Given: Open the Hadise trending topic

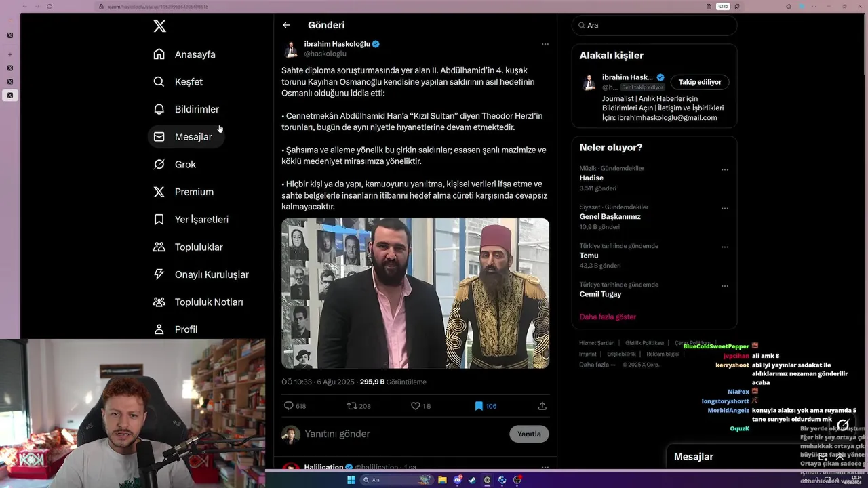Looking at the screenshot, I should [591, 178].
